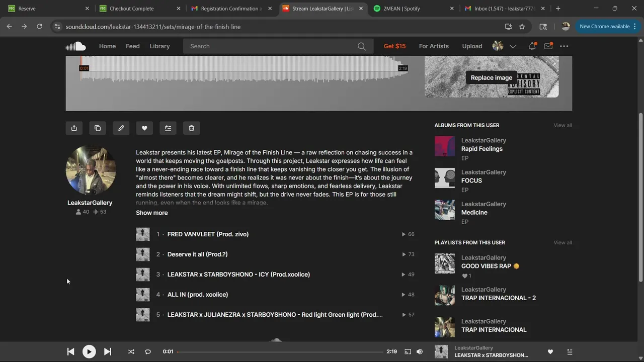The image size is (644, 362).
Task: Click the bottom player progress bar
Action: pos(280,352)
